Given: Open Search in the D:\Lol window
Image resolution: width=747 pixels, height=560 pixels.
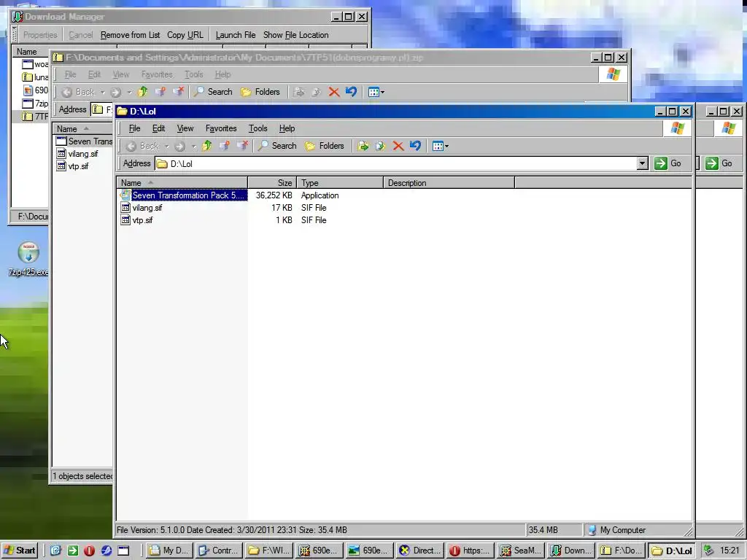Looking at the screenshot, I should point(277,146).
